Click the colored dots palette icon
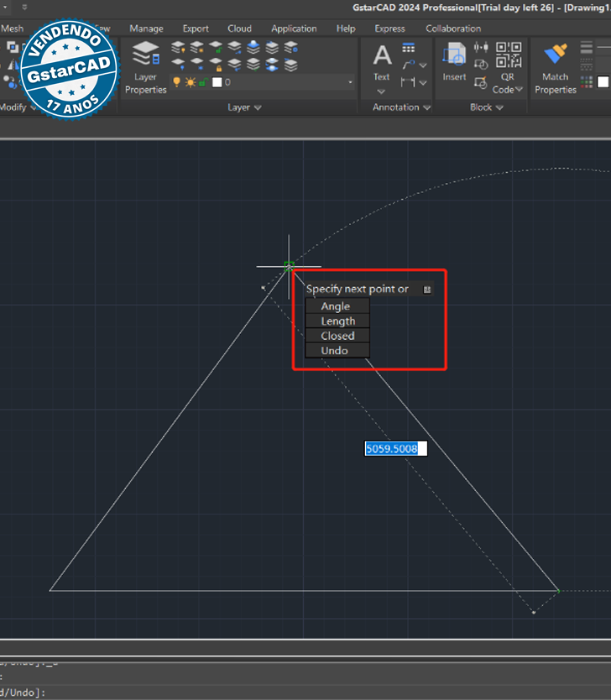611x700 pixels. pos(587,81)
